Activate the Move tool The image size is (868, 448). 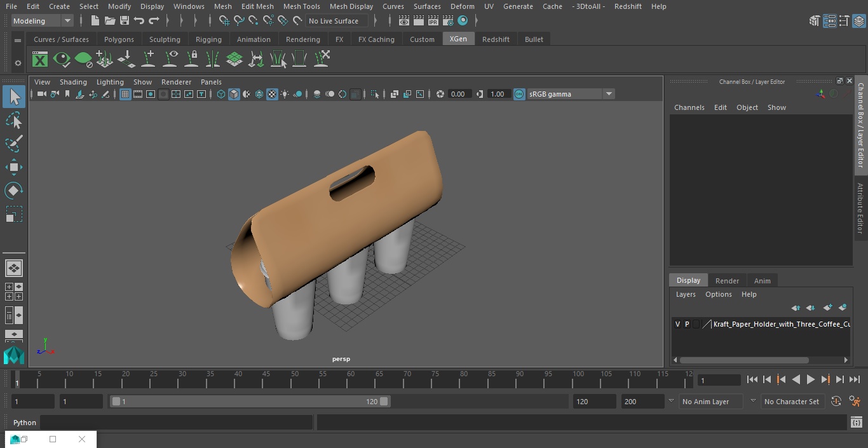coord(14,167)
